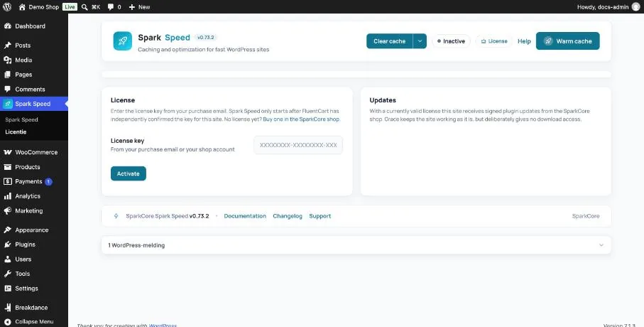Click the lightning bolt icon in footer bar
Viewport: 644px width, 327px height.
point(116,216)
